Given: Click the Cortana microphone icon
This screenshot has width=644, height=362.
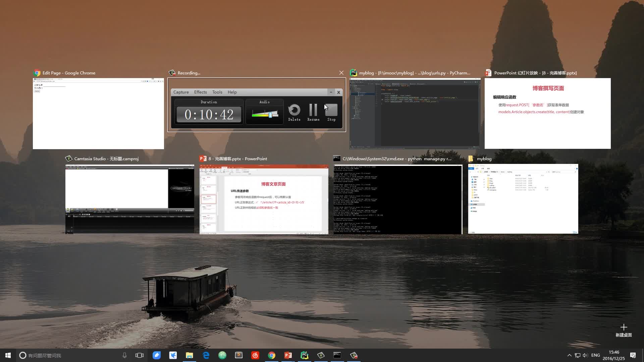Looking at the screenshot, I should [124, 355].
